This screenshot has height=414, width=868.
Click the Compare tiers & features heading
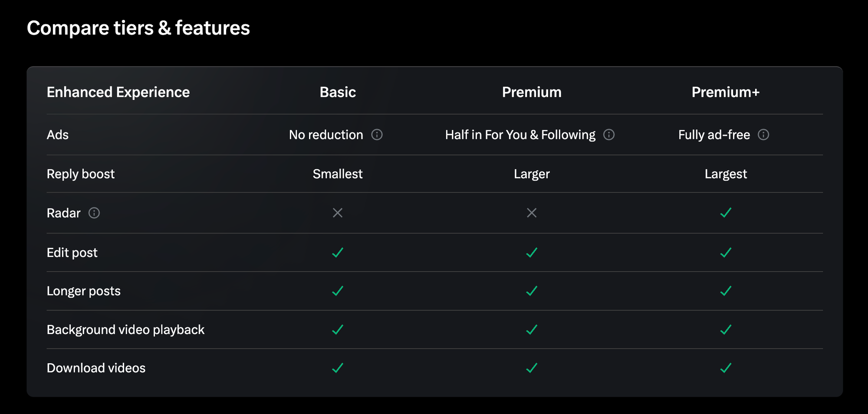(138, 28)
